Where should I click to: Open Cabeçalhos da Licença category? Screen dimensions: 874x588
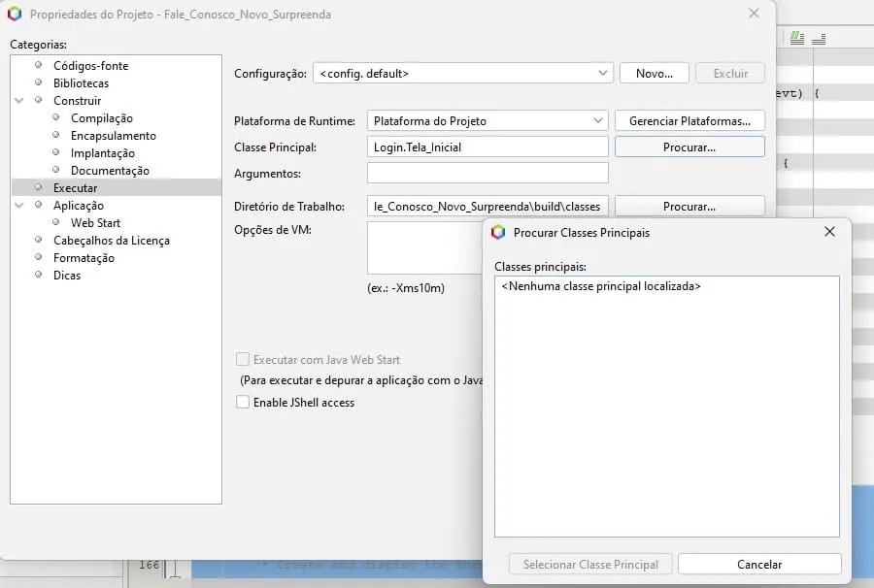(111, 241)
